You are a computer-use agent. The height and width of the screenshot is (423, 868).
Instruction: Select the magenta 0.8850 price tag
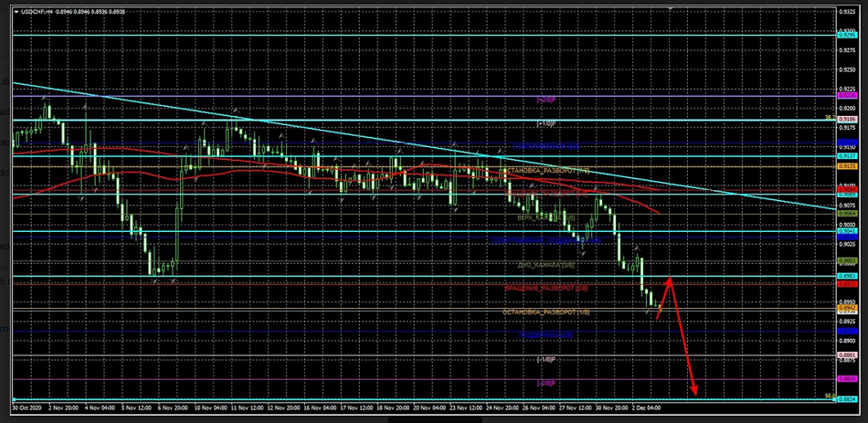point(847,378)
